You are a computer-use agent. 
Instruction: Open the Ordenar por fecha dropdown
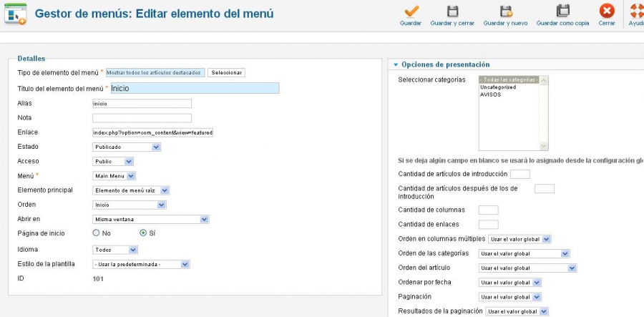click(509, 283)
